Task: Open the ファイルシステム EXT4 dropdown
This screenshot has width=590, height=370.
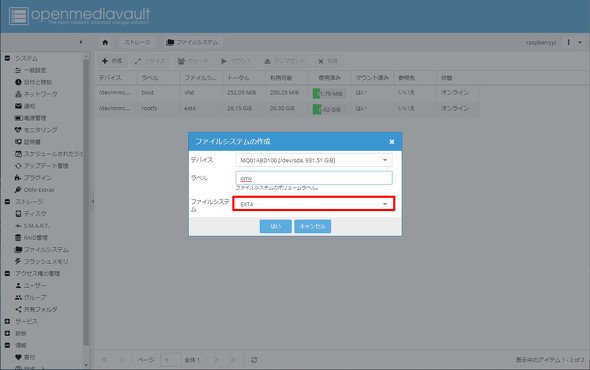Action: (314, 204)
